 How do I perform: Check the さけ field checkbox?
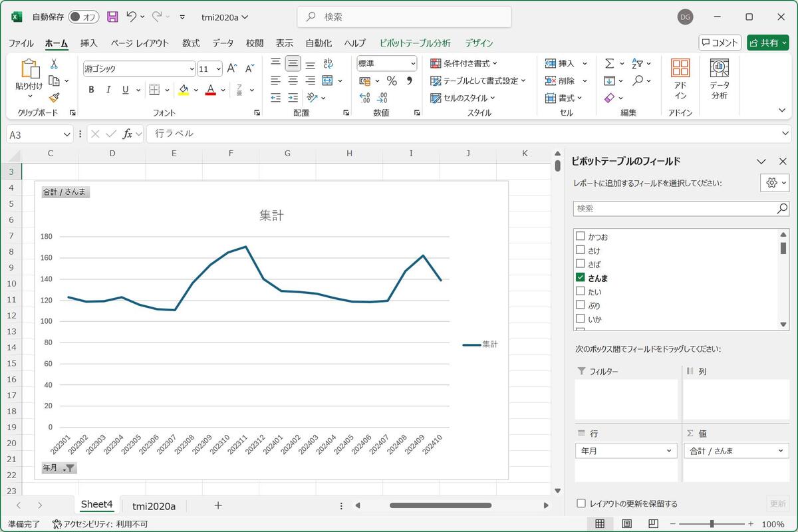(580, 250)
